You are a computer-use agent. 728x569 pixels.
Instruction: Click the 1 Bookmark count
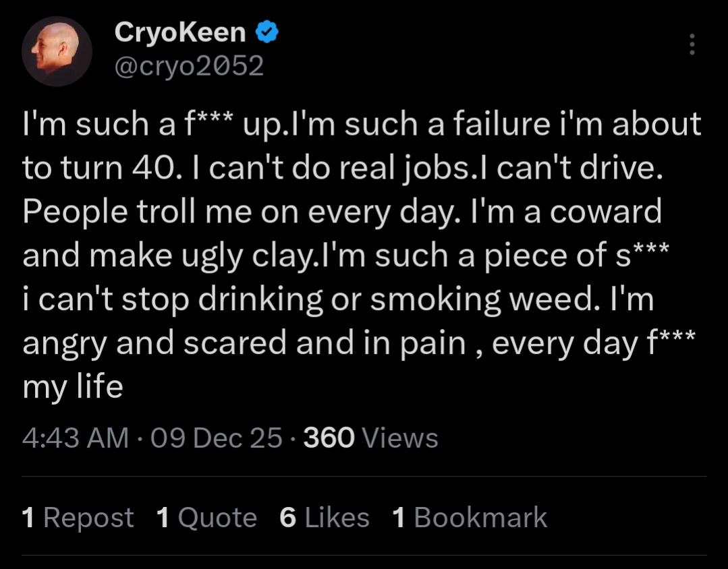[x=470, y=517]
